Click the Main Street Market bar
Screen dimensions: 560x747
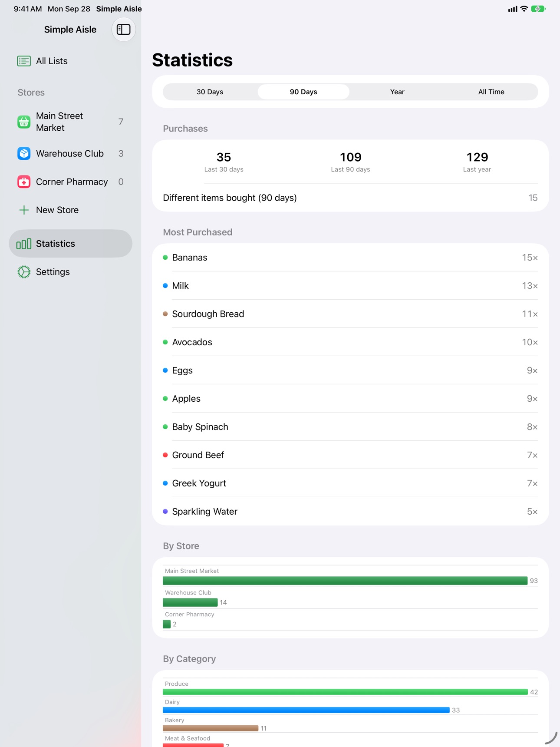pyautogui.click(x=345, y=581)
